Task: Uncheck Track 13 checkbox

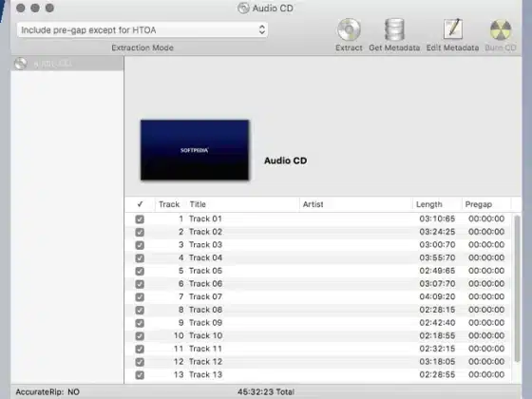Action: pyautogui.click(x=140, y=375)
